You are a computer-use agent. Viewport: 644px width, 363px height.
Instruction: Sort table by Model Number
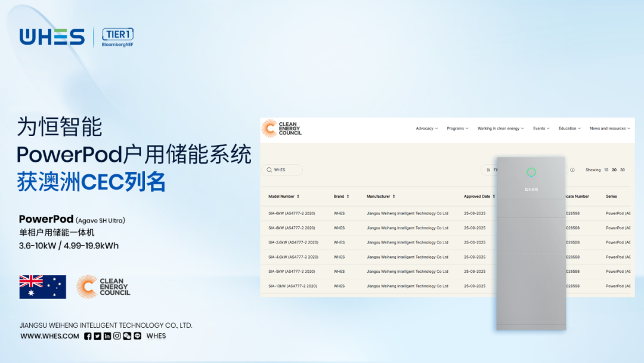tap(284, 196)
